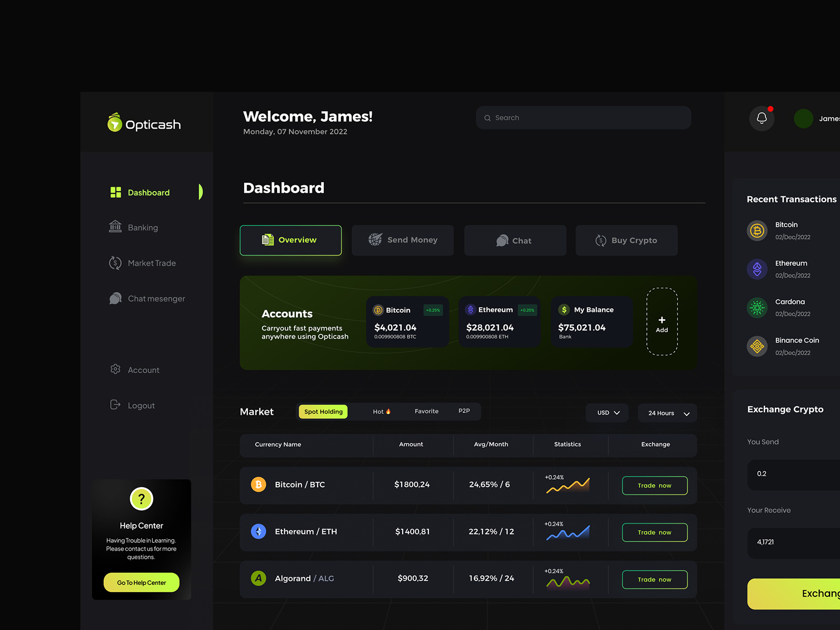This screenshot has width=840, height=630.
Task: Click the Bitcoin coin icon in Recent Transactions
Action: pos(757,230)
